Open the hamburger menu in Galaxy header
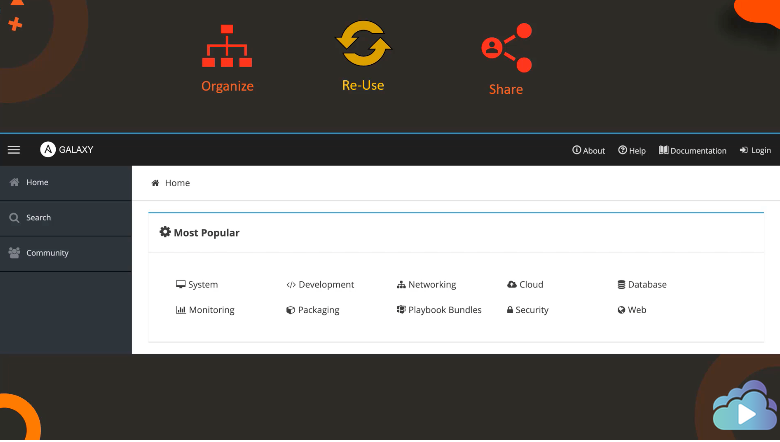 (14, 150)
